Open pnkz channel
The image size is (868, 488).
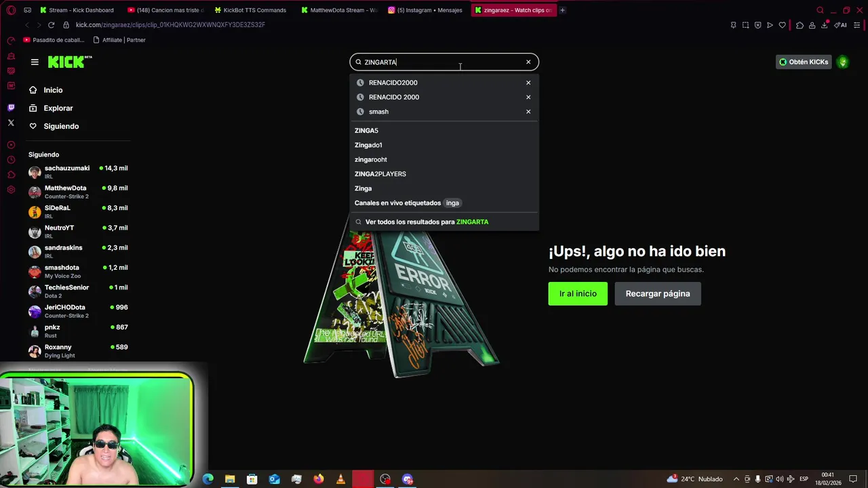click(x=78, y=331)
